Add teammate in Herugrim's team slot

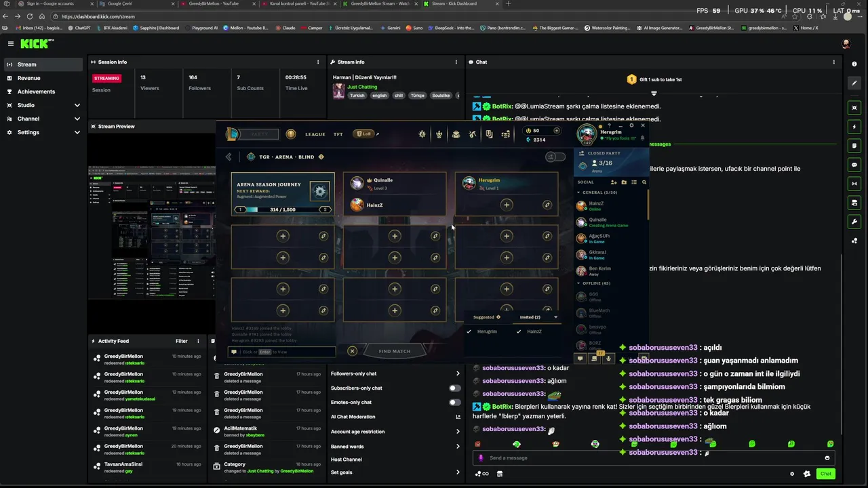507,205
